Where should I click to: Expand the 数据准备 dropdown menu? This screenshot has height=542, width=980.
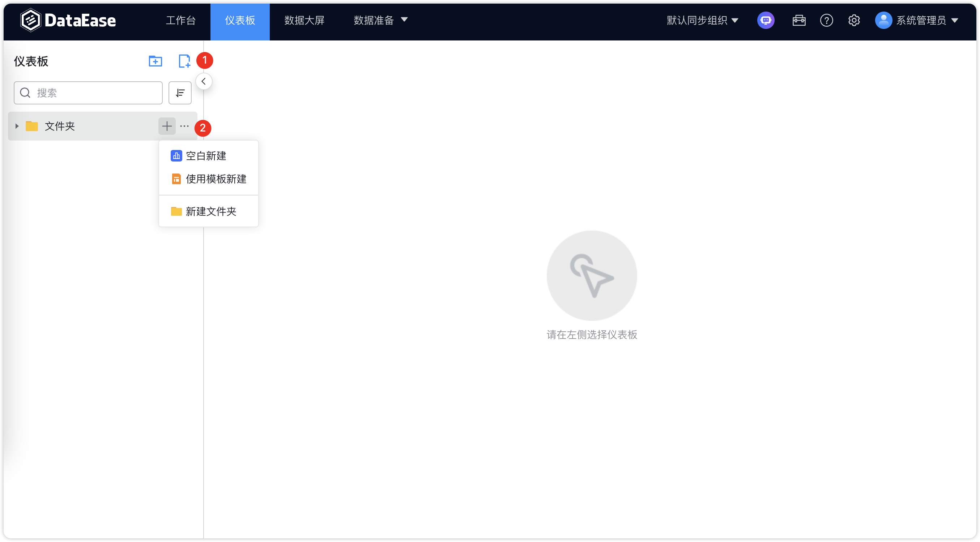point(380,21)
